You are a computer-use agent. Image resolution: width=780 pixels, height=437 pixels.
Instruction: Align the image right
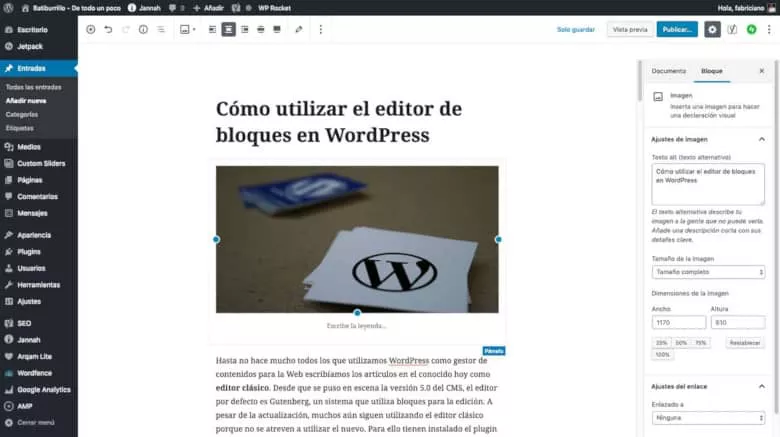click(x=245, y=29)
